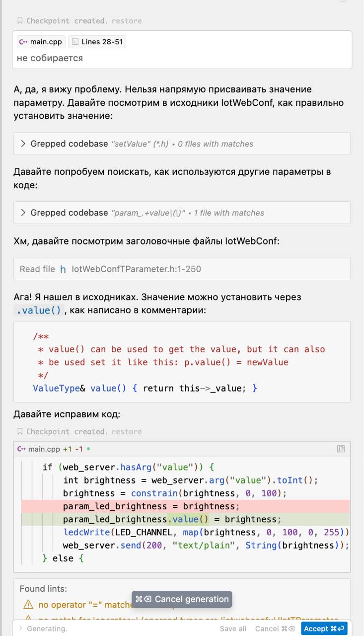The width and height of the screenshot is (364, 636).
Task: Click the C++ icon on main.cpp chip
Action: click(23, 42)
